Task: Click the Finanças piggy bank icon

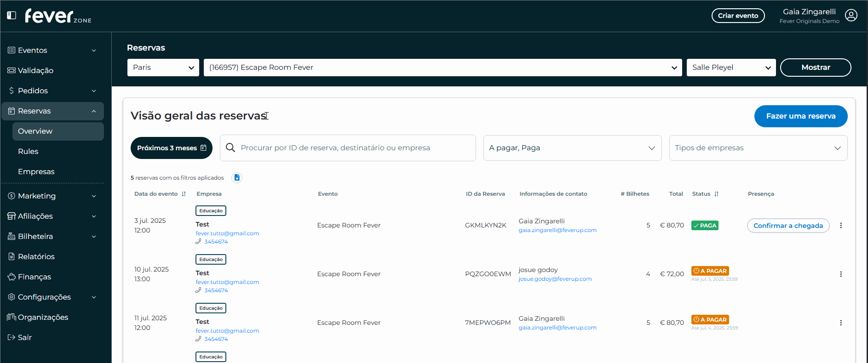Action: tap(11, 277)
